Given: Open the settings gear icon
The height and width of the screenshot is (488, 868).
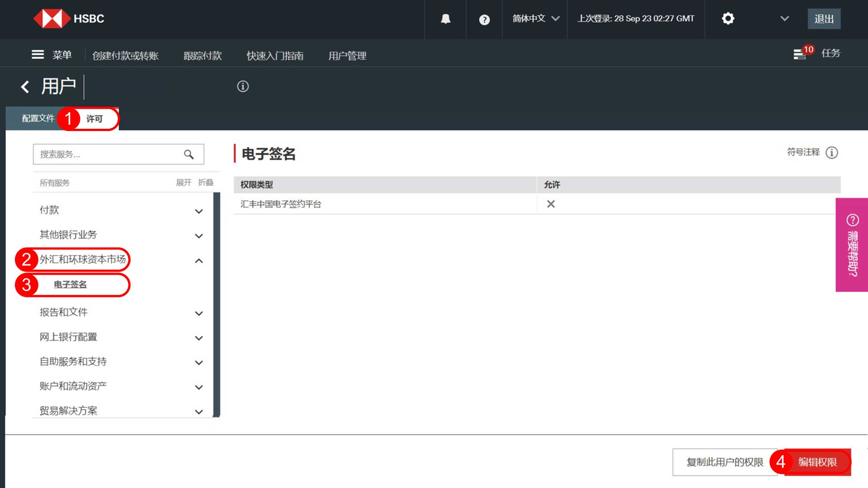Looking at the screenshot, I should point(728,19).
